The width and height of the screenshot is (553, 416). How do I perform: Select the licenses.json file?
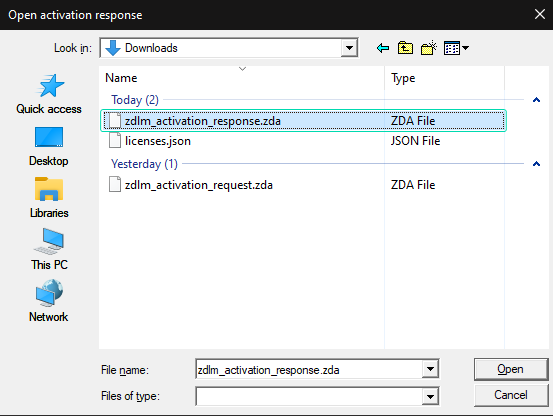(x=303, y=141)
